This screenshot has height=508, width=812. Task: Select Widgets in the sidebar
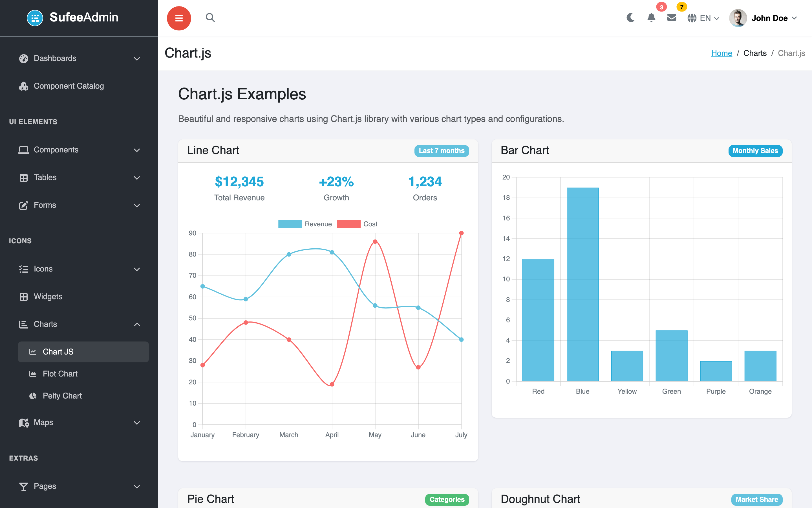[x=79, y=297]
